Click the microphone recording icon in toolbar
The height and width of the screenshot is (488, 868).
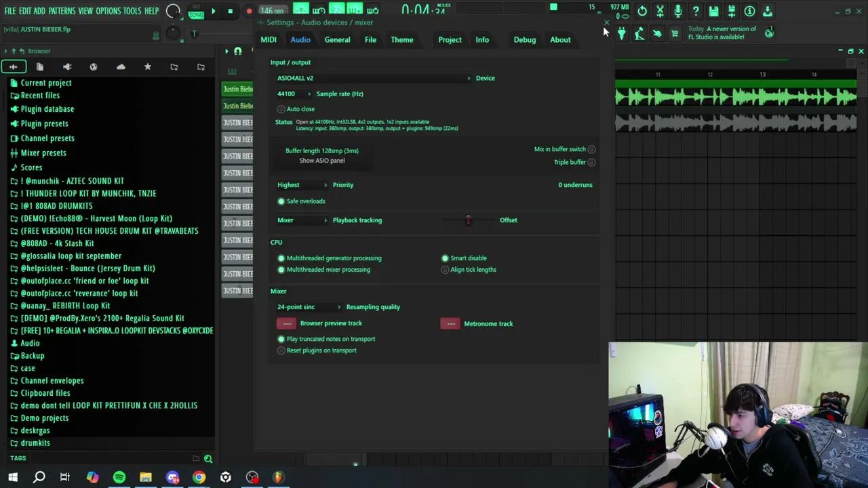[677, 11]
